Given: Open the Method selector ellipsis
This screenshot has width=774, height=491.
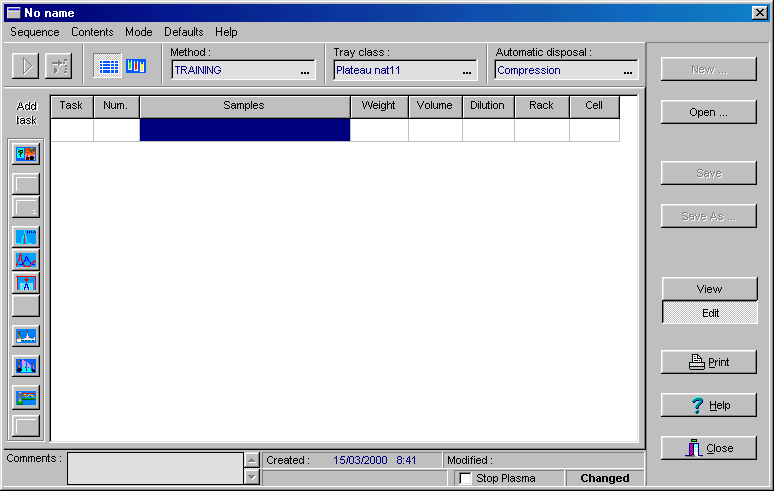Looking at the screenshot, I should click(x=305, y=71).
